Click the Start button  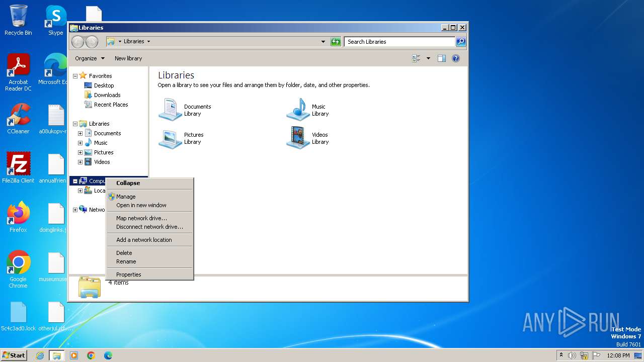(x=14, y=355)
